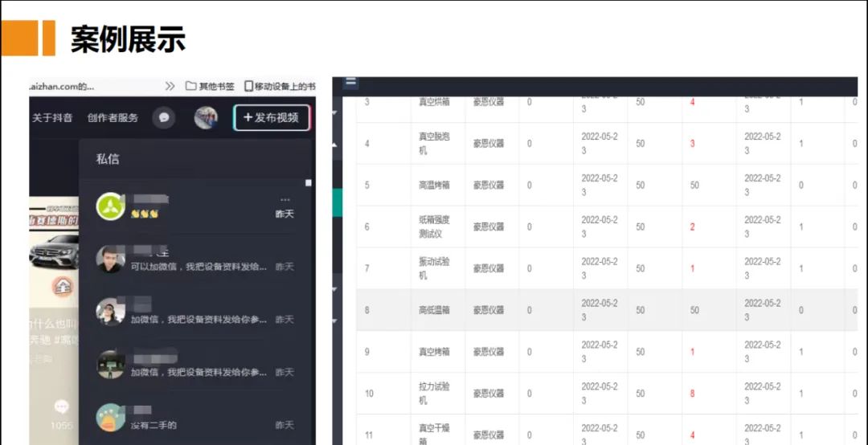Screen dimensions: 868x445
Task: Click the 私信 panel heading
Action: tap(108, 159)
